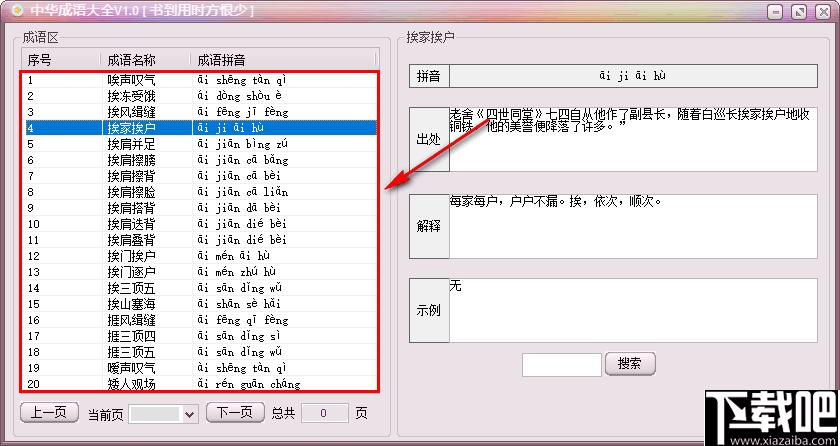Select idiom row 唉声叹气

tap(200, 80)
